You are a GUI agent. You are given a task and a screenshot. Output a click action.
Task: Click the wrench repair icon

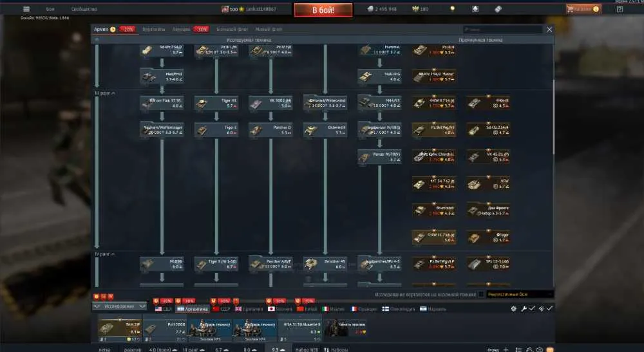pos(524,308)
